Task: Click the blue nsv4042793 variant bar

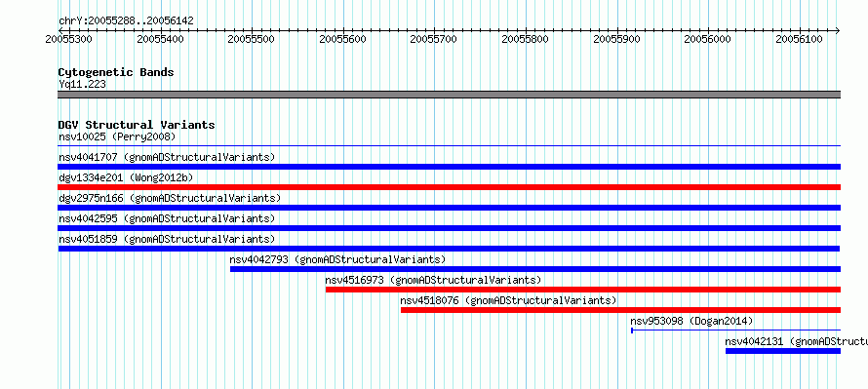Action: pyautogui.click(x=535, y=269)
